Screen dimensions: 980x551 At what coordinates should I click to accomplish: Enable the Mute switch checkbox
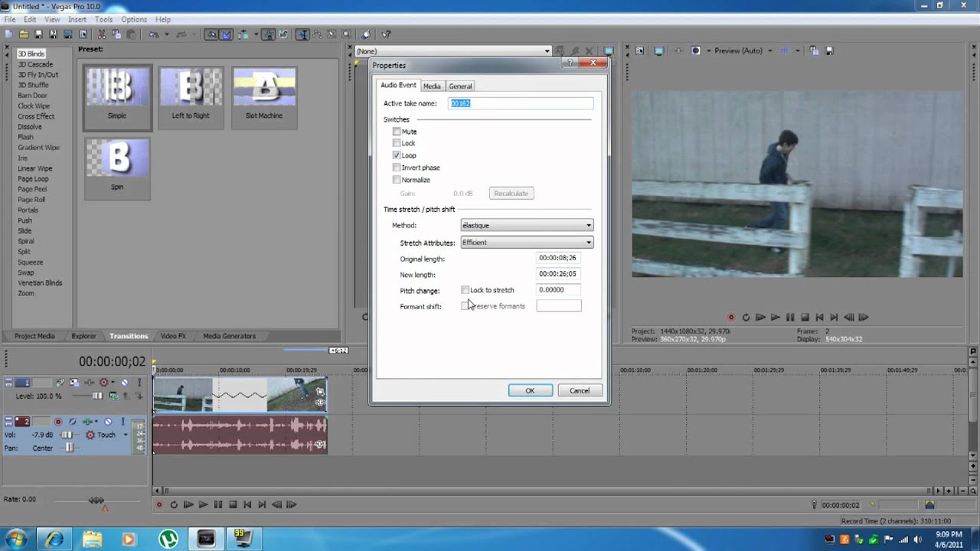click(x=397, y=132)
